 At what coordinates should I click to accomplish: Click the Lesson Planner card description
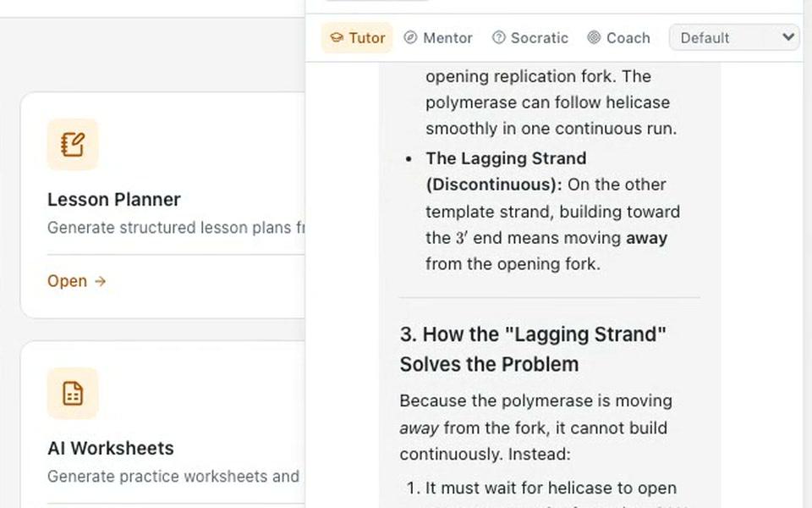176,228
